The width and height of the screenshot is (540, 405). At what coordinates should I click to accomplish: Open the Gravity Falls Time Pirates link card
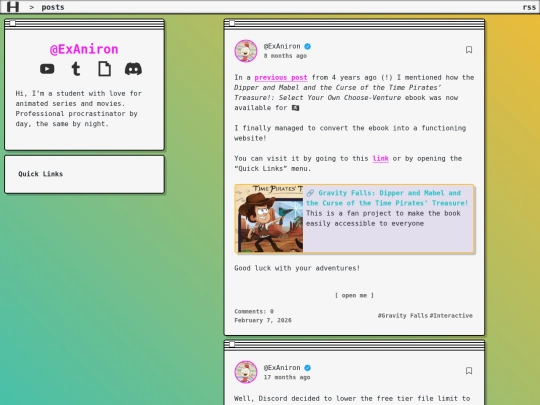click(x=354, y=219)
